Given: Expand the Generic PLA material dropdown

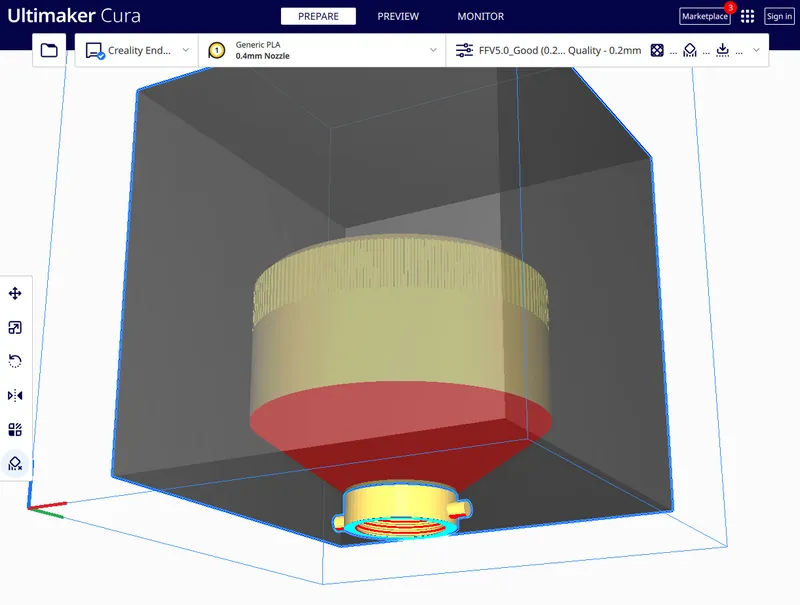Looking at the screenshot, I should [x=433, y=50].
